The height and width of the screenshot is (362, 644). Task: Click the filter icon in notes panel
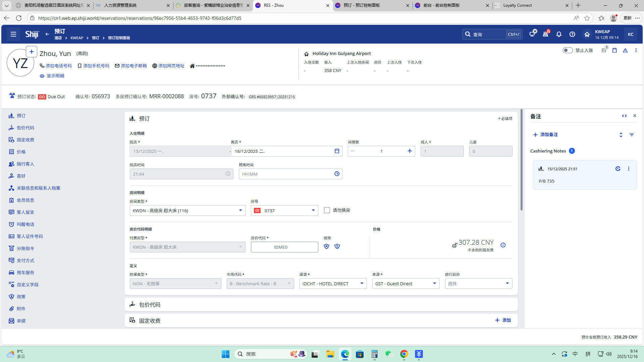[632, 135]
